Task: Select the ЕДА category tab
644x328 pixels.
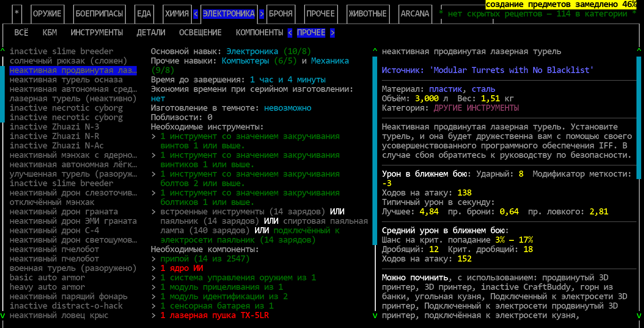Action: point(144,14)
